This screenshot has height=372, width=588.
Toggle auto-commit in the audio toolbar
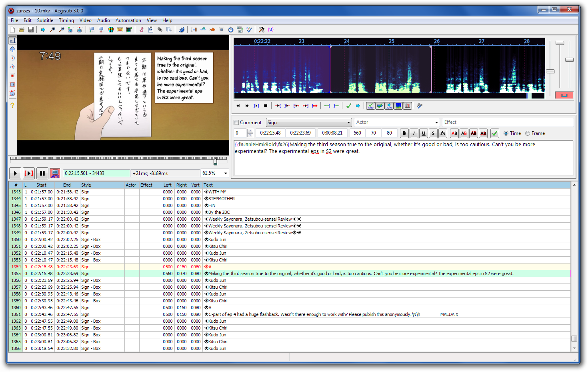(371, 106)
